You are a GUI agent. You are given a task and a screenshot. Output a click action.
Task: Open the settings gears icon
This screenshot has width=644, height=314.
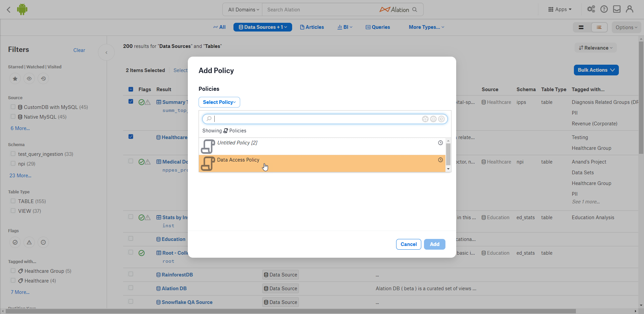tap(591, 9)
